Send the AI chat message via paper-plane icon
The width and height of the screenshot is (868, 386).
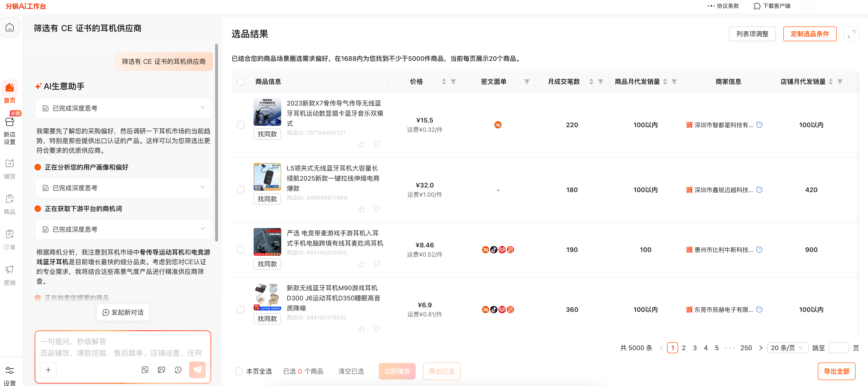(x=197, y=369)
